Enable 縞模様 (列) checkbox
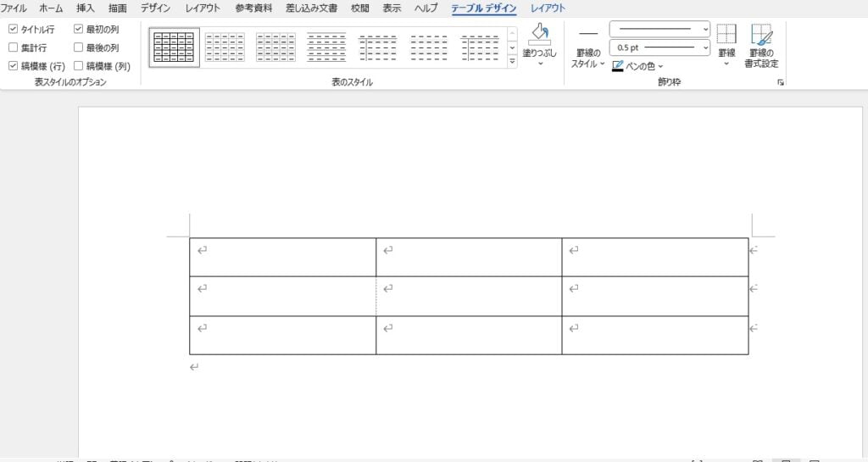The width and height of the screenshot is (868, 462). tap(79, 66)
